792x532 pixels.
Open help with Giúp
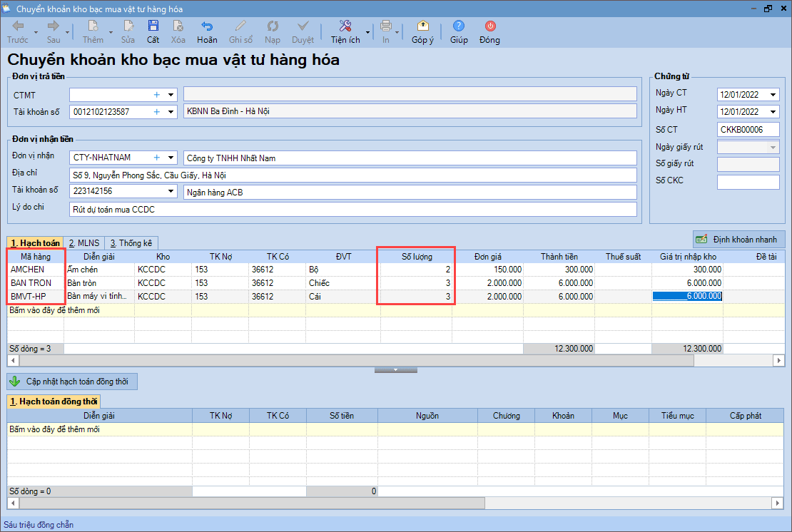point(459,32)
